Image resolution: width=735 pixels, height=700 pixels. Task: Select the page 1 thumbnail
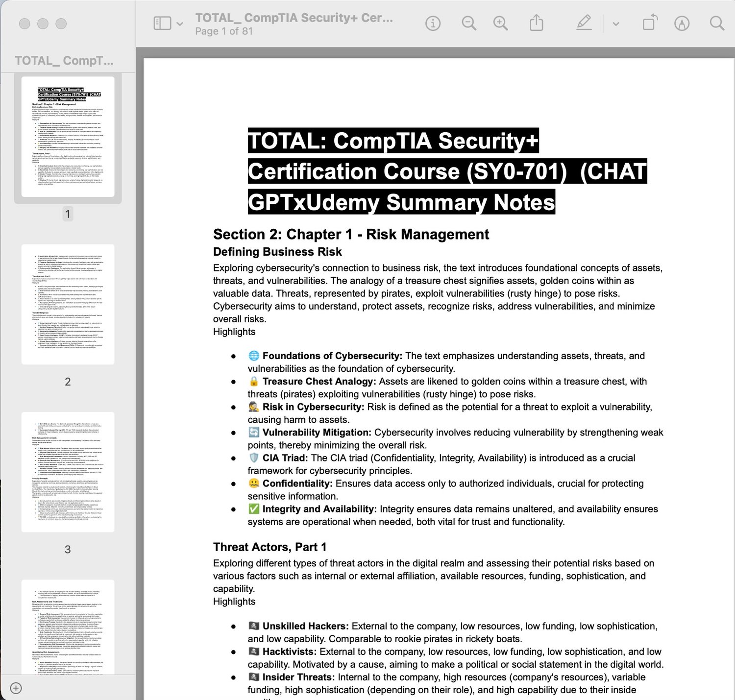68,137
